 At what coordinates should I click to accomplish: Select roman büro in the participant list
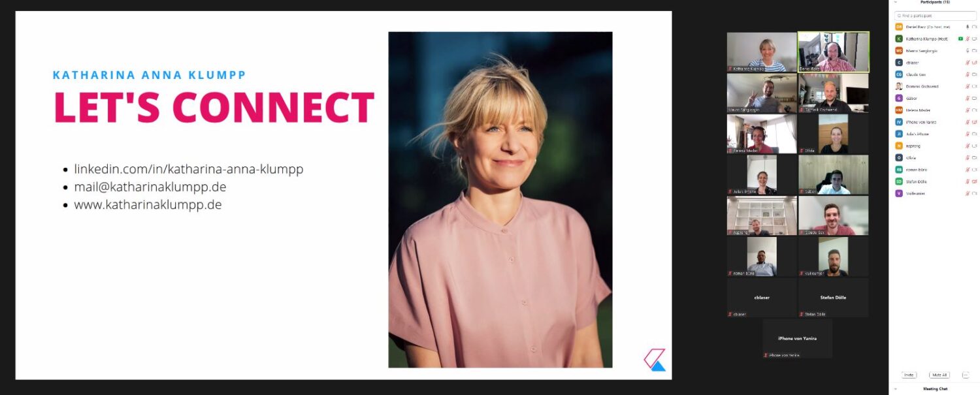(935, 170)
